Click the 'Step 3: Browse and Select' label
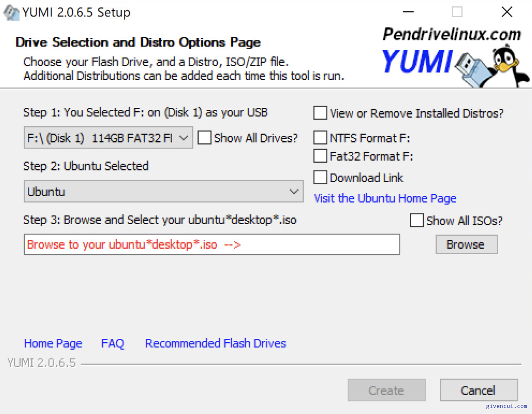This screenshot has height=414, width=532. 160,220
